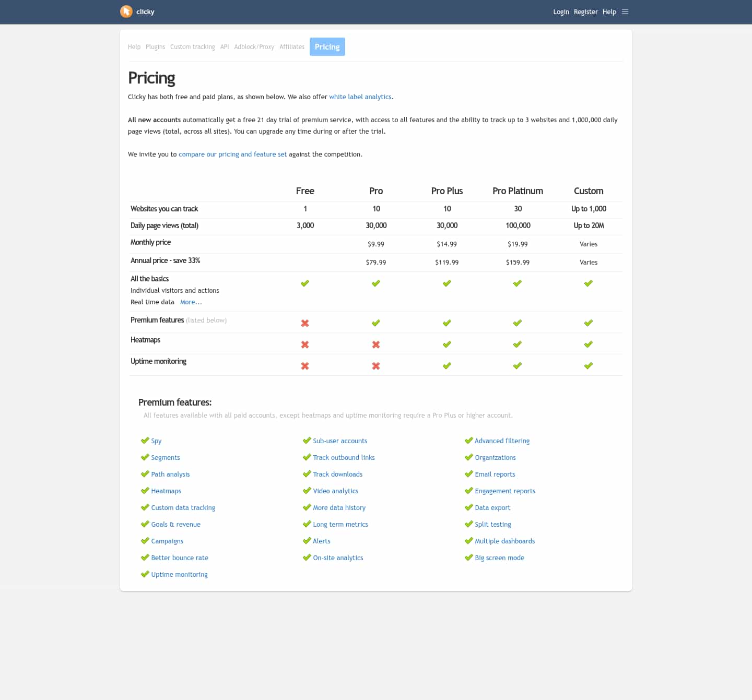Open the Custom tracking section
Image resolution: width=752 pixels, height=700 pixels.
point(192,46)
